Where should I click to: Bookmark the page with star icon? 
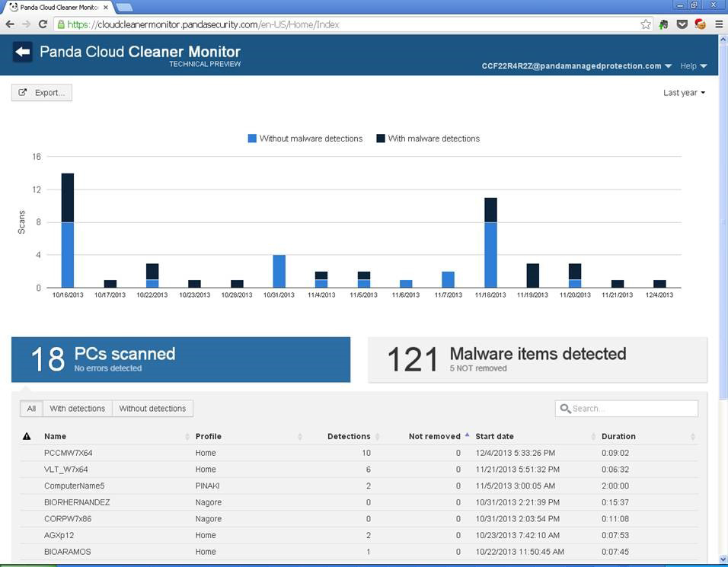645,24
